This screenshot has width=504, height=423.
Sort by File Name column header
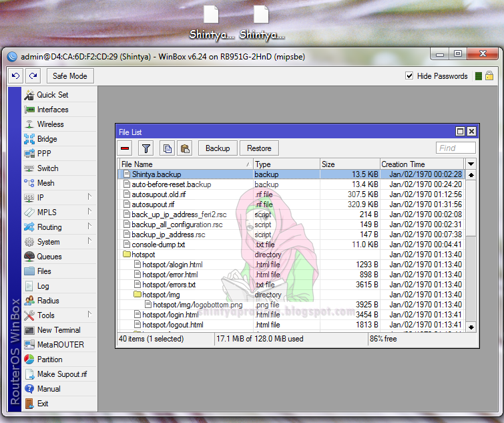tap(186, 164)
